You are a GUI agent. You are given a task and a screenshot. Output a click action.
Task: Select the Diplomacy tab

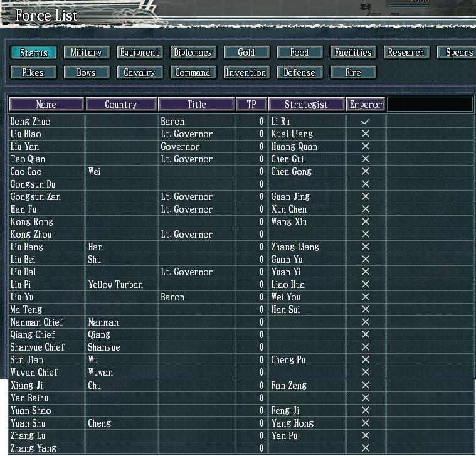pos(193,53)
